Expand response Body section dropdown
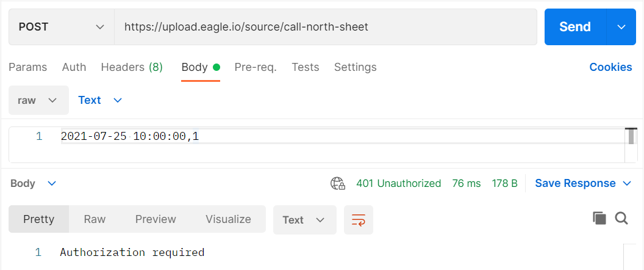 pyautogui.click(x=34, y=184)
